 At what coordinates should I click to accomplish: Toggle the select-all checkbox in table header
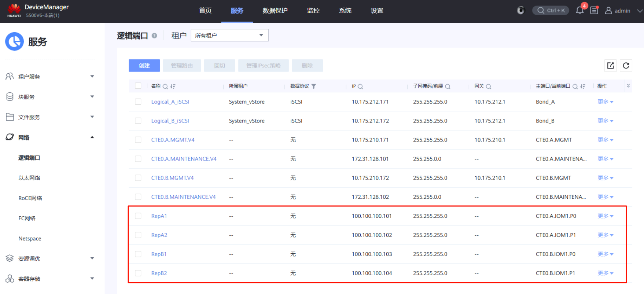(x=138, y=86)
